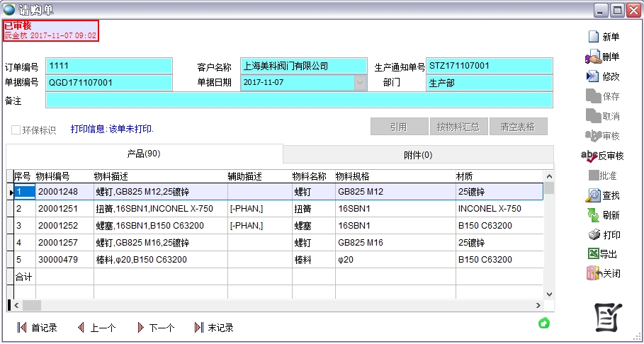644x344 pixels.
Task: Expand the 单据日期 date dropdown
Action: tap(360, 83)
